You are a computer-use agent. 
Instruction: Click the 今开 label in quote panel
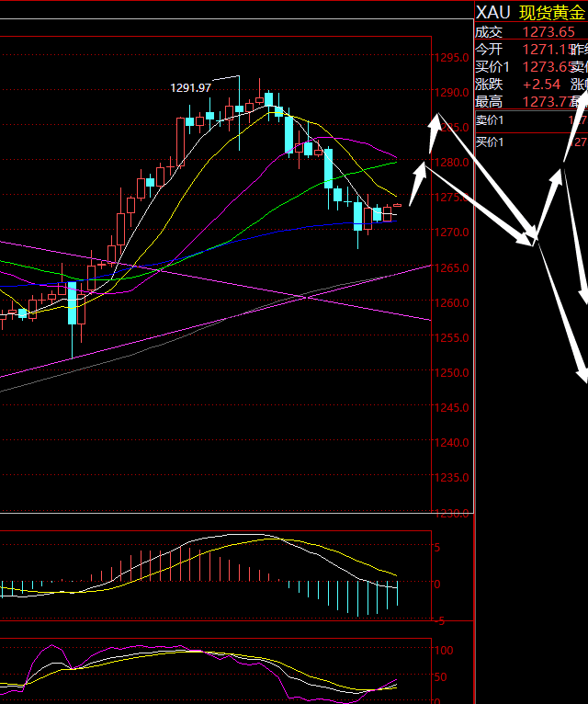point(489,50)
